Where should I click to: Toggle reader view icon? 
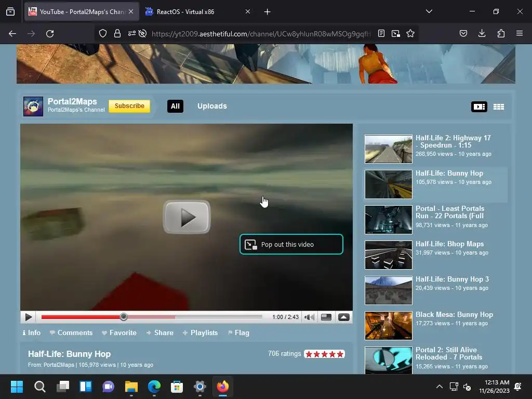tap(381, 33)
